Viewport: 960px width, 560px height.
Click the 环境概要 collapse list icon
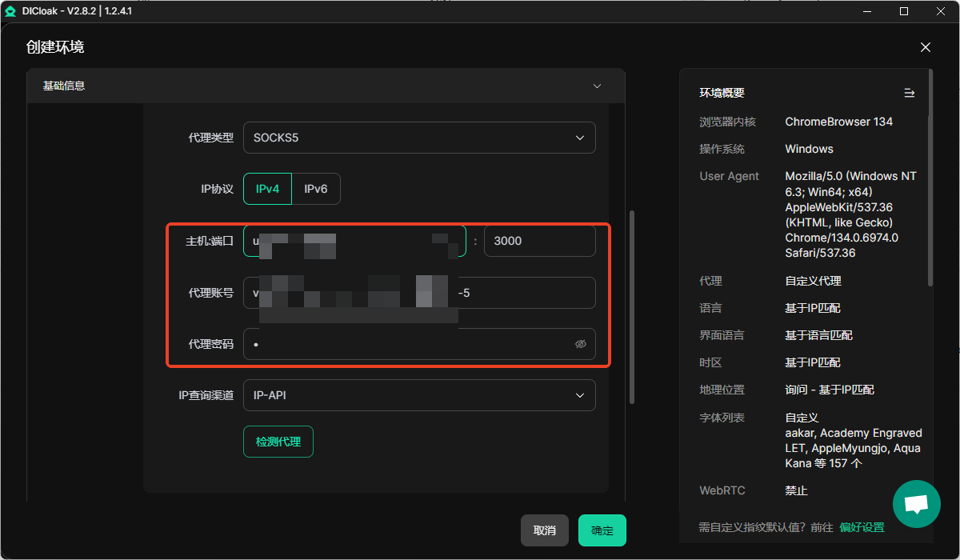909,93
